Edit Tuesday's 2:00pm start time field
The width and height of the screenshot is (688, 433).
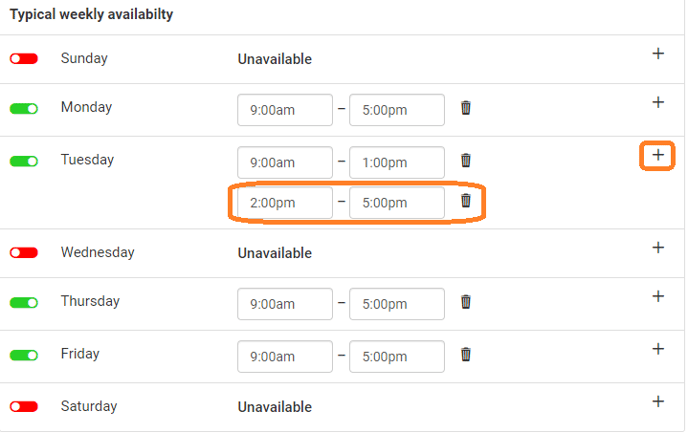pyautogui.click(x=285, y=203)
